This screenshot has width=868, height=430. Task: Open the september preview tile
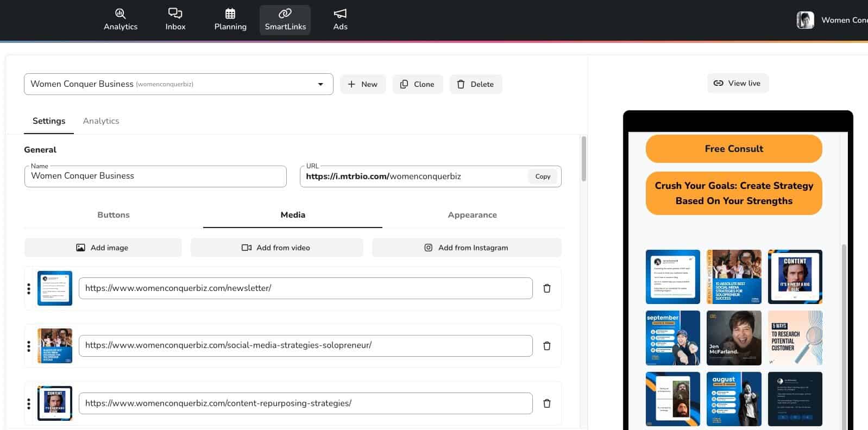tap(673, 338)
